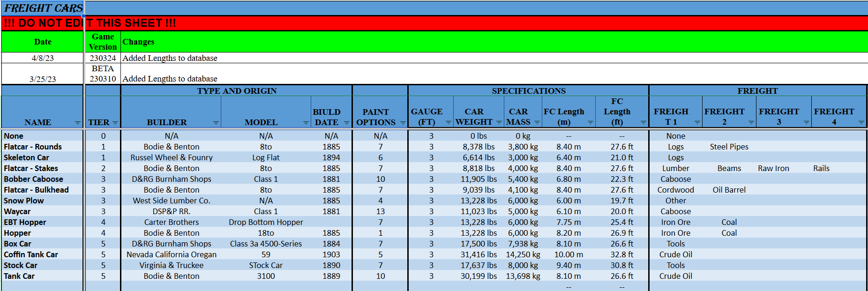Select the SPECIFICATIONS group header

pos(529,90)
